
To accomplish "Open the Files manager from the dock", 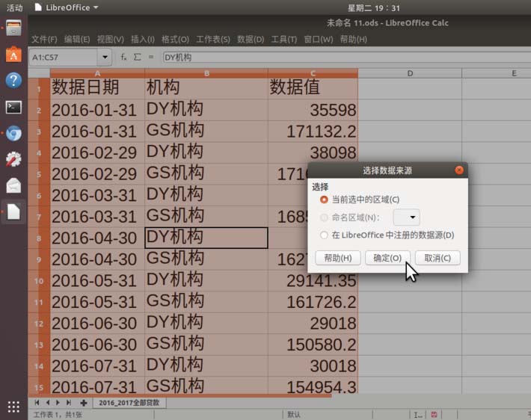I will click(13, 29).
